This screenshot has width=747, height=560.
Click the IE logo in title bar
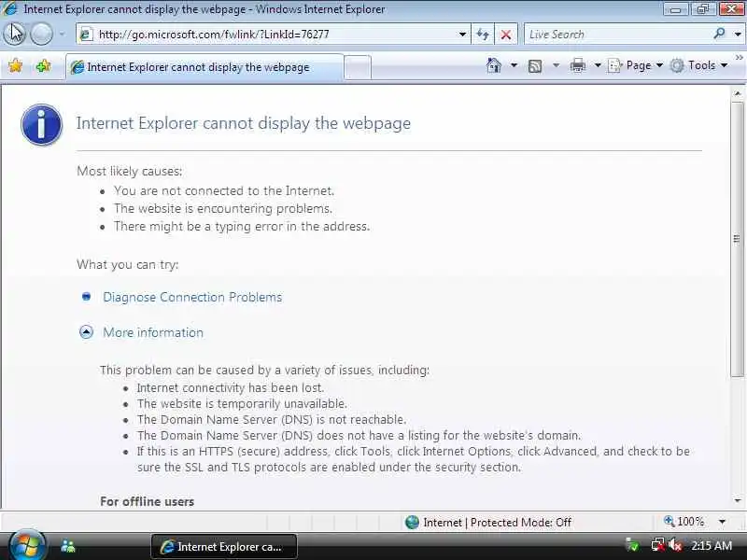click(x=9, y=8)
